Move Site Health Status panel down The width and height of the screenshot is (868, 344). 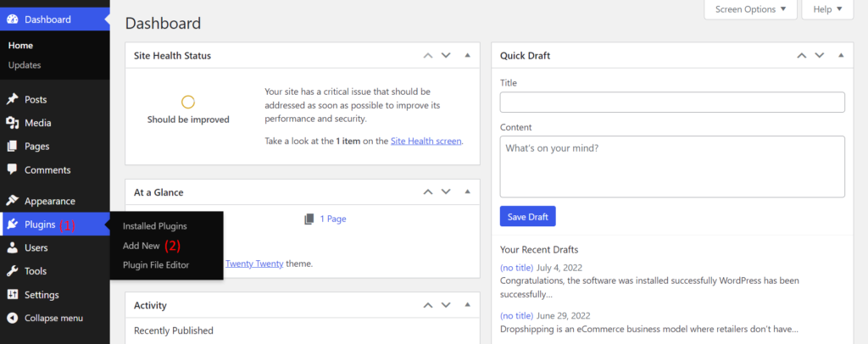(x=446, y=55)
